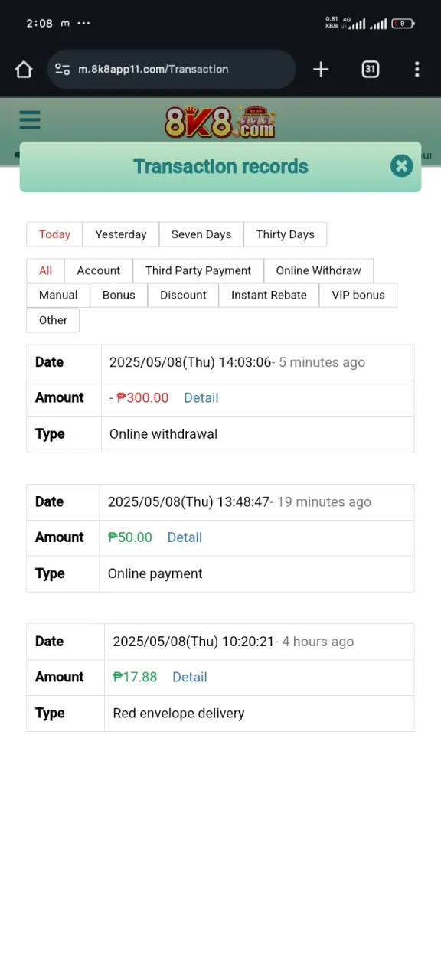441x980 pixels.
Task: Click the 8K8.com logo
Action: (x=220, y=122)
